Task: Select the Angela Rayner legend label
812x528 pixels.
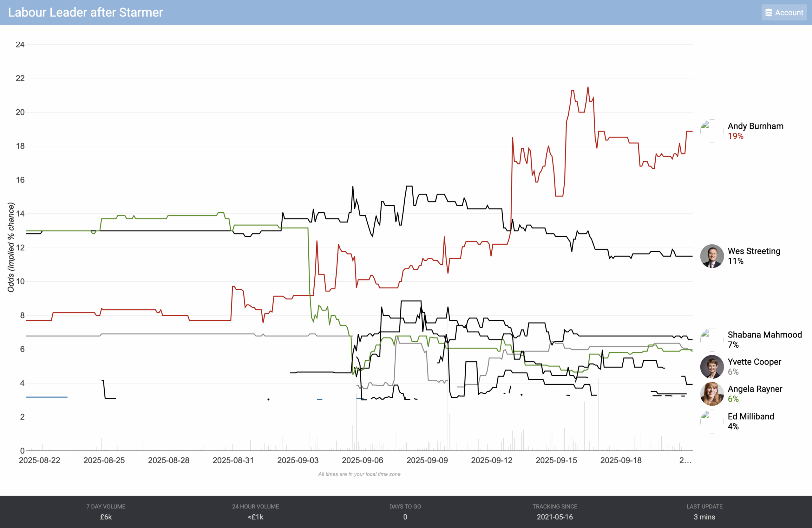Action: [x=755, y=389]
